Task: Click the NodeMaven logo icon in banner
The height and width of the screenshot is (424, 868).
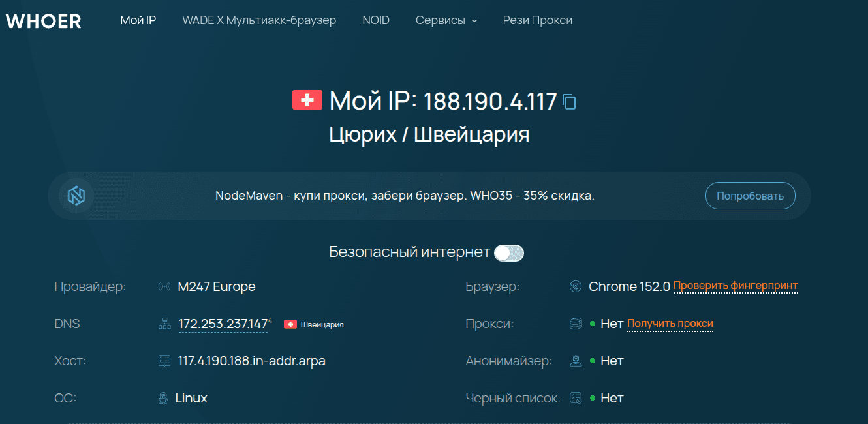Action: tap(76, 195)
